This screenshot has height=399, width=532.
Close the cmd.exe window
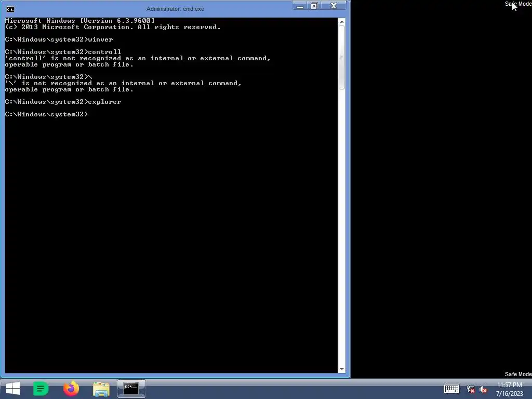point(334,6)
